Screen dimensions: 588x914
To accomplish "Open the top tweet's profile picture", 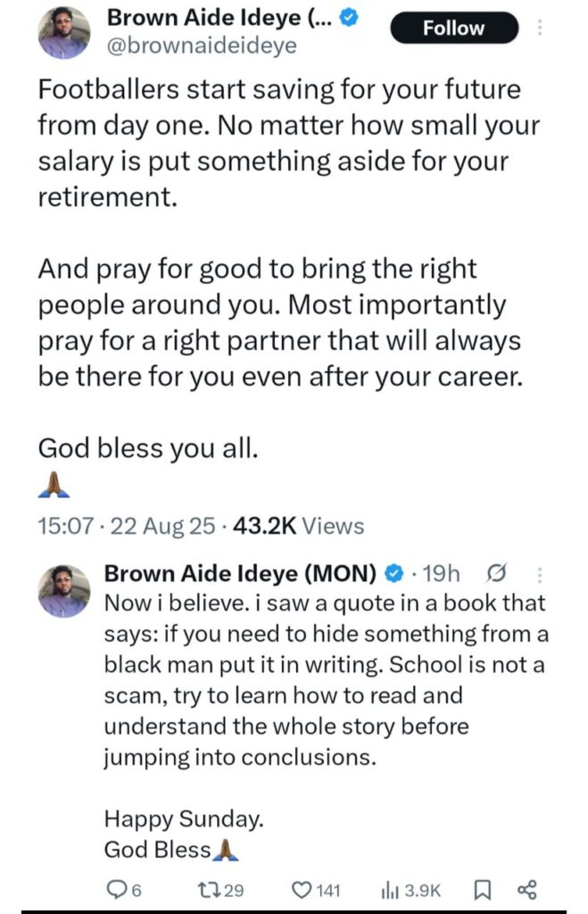I will tap(64, 32).
